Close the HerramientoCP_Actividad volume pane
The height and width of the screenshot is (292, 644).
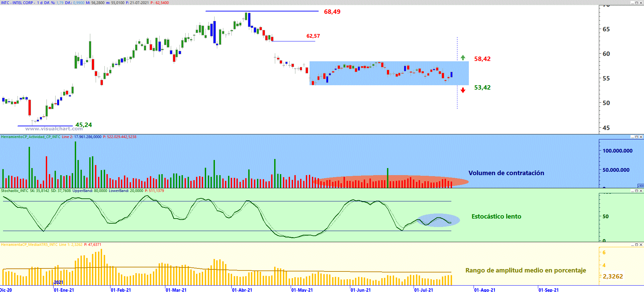[641, 137]
